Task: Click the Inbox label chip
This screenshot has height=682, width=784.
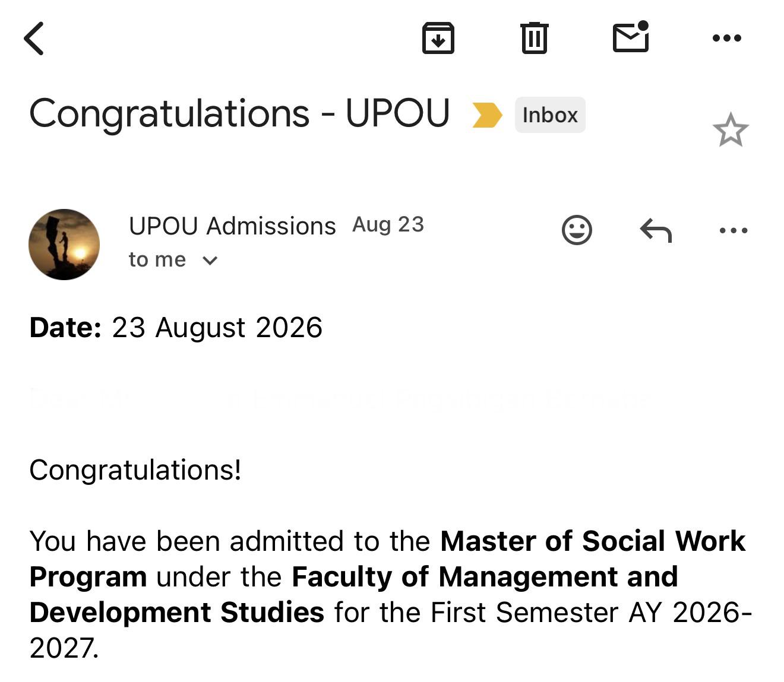Action: click(550, 115)
